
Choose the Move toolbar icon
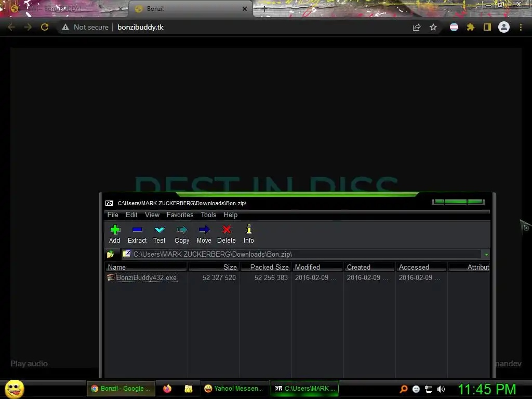pyautogui.click(x=204, y=234)
